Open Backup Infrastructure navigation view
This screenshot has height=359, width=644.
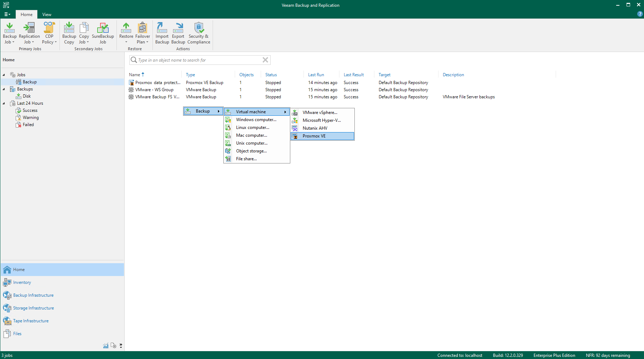(33, 295)
